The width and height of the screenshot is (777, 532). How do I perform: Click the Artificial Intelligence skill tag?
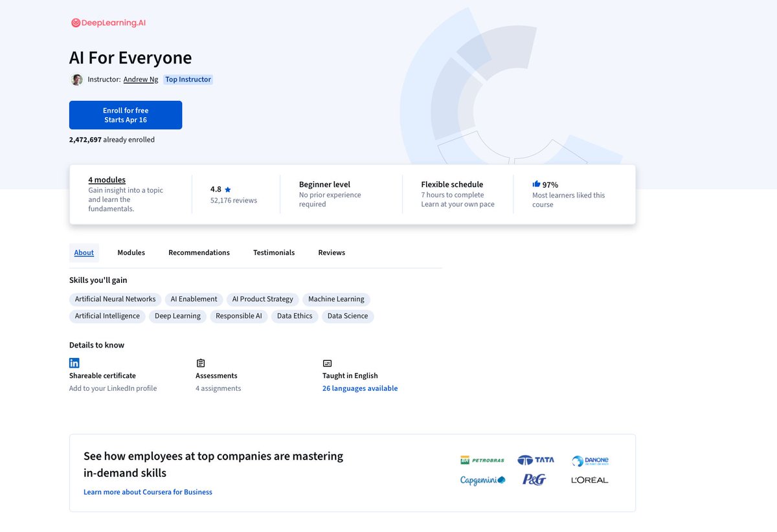[x=107, y=316]
